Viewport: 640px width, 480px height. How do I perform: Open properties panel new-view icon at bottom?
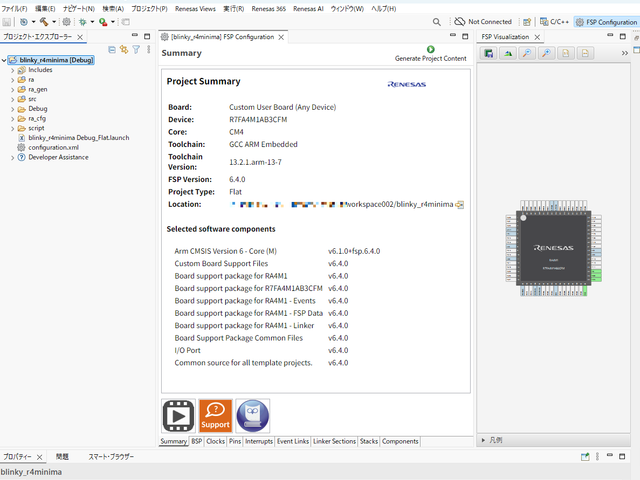585,457
